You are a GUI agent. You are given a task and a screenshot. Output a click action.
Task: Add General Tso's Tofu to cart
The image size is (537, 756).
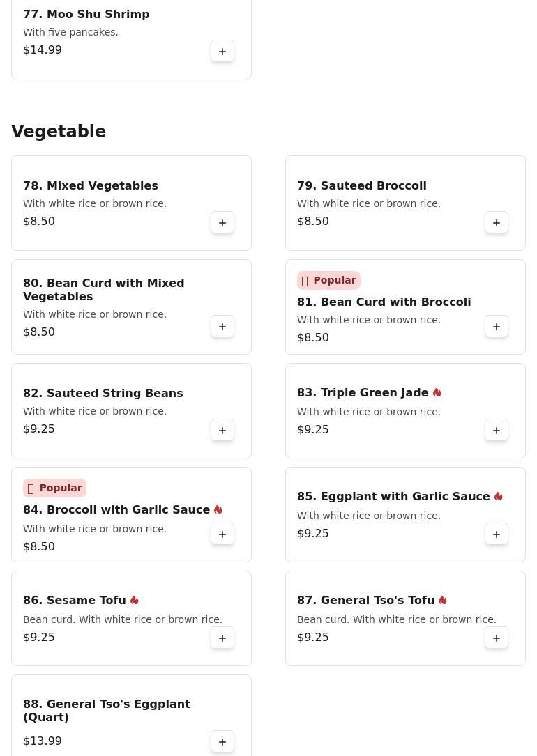click(x=497, y=638)
